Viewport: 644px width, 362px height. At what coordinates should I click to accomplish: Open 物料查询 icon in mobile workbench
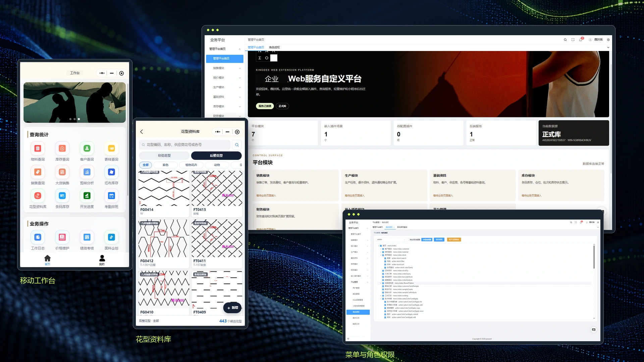point(38,148)
